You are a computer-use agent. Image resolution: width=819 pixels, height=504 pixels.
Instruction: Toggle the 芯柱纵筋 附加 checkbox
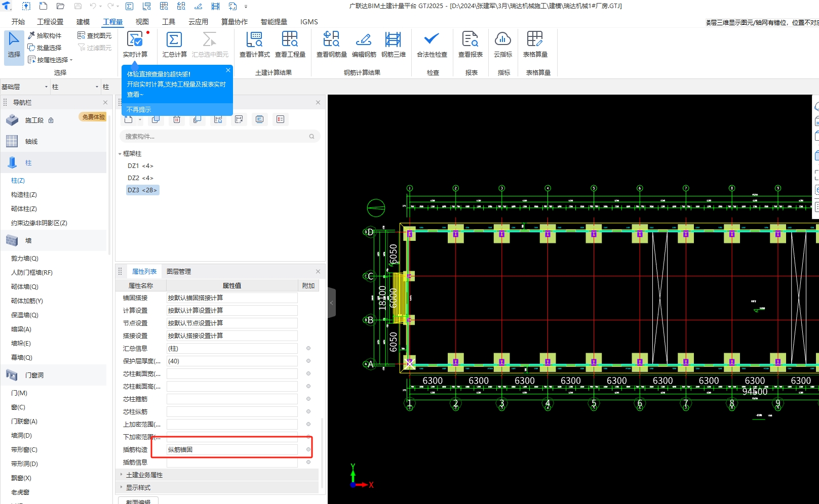pos(308,411)
